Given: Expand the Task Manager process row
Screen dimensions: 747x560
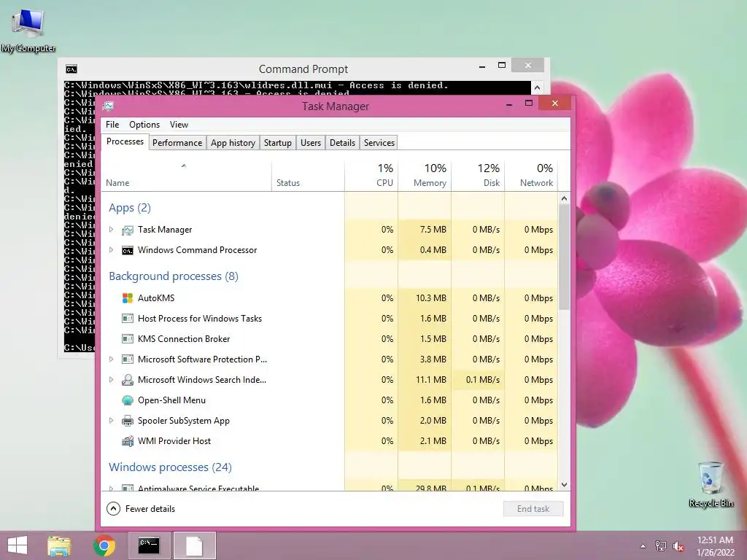Looking at the screenshot, I should [111, 230].
